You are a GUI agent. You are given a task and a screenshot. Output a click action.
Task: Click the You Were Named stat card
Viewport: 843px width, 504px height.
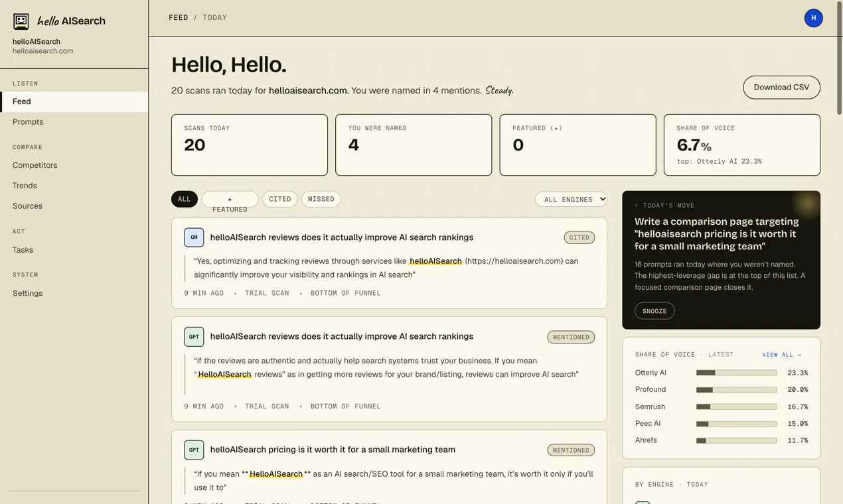coord(414,145)
